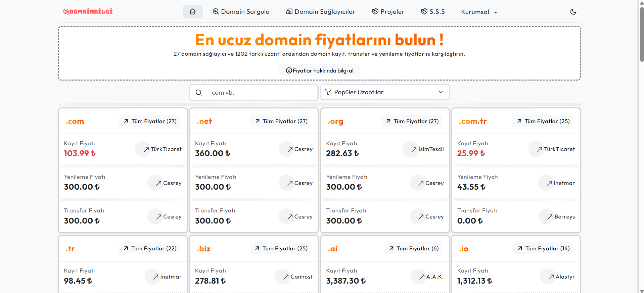The height and width of the screenshot is (293, 644).
Task: Open Tüm Fiyatlar (14) for .io
Action: click(543, 248)
